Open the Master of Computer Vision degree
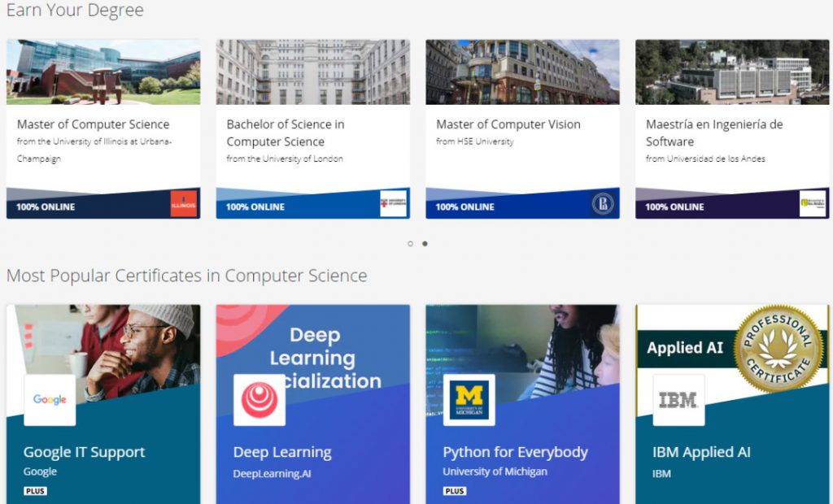833x504 pixels. coord(508,124)
